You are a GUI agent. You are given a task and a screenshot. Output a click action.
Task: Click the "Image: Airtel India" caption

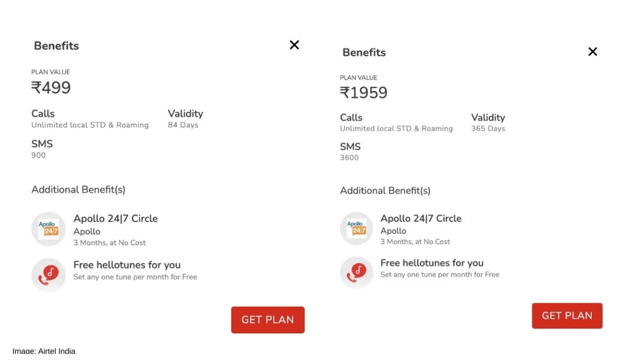[44, 351]
